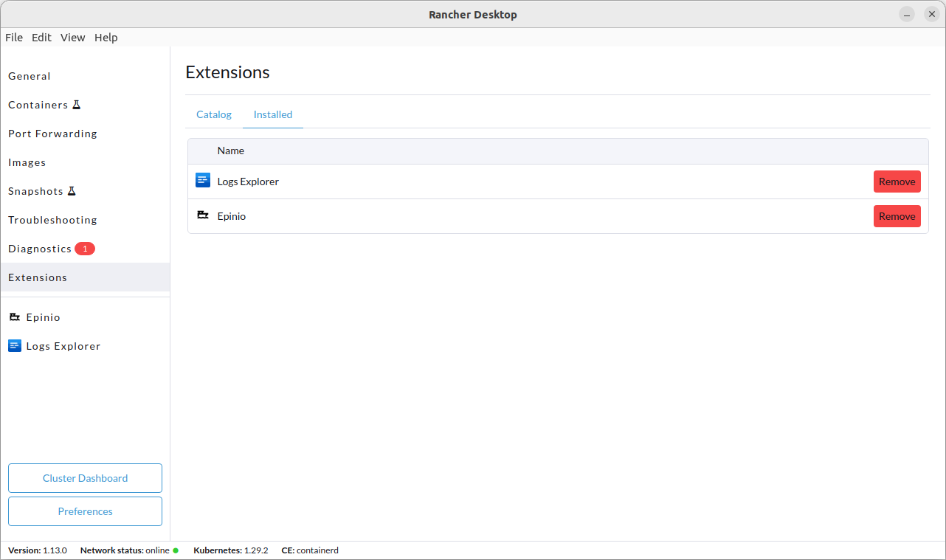Open Preferences

coord(85,511)
